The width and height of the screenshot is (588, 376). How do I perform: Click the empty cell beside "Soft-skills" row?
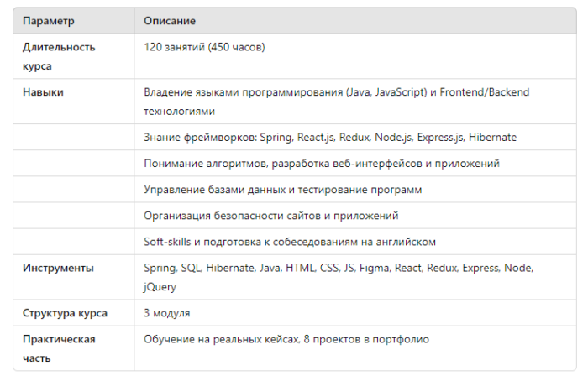(73, 242)
